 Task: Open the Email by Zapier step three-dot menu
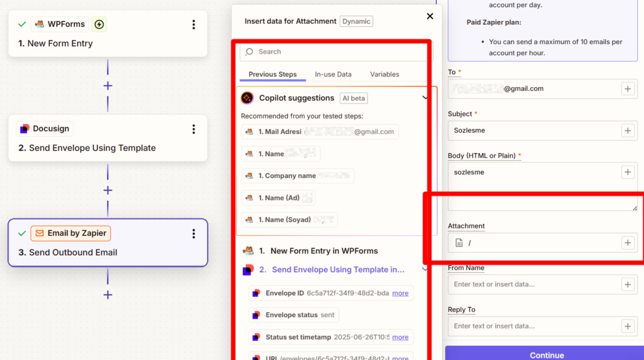point(193,234)
